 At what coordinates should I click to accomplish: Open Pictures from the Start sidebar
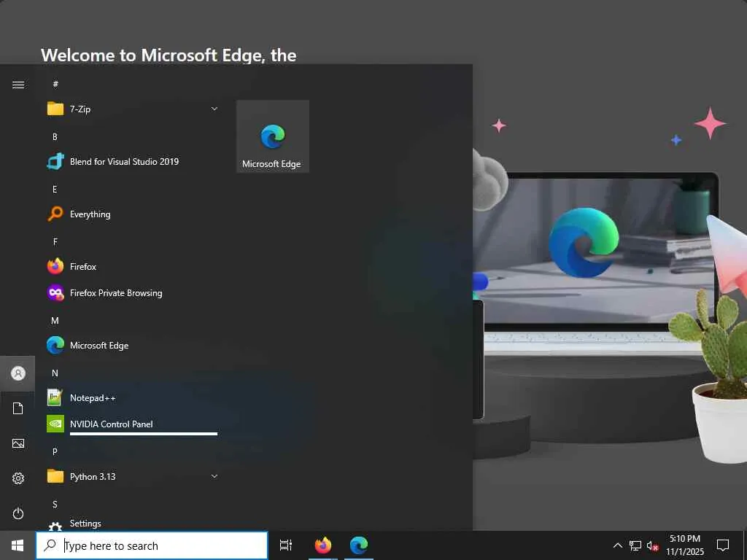[18, 443]
